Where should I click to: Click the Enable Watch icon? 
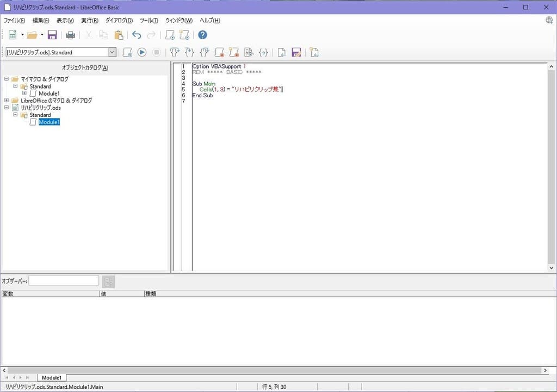[x=249, y=52]
